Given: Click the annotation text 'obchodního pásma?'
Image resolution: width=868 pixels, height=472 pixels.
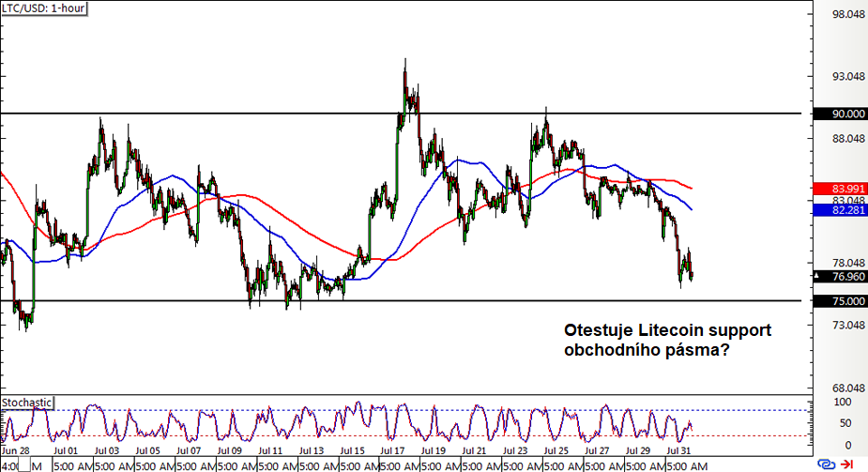Looking at the screenshot, I should pyautogui.click(x=647, y=350).
